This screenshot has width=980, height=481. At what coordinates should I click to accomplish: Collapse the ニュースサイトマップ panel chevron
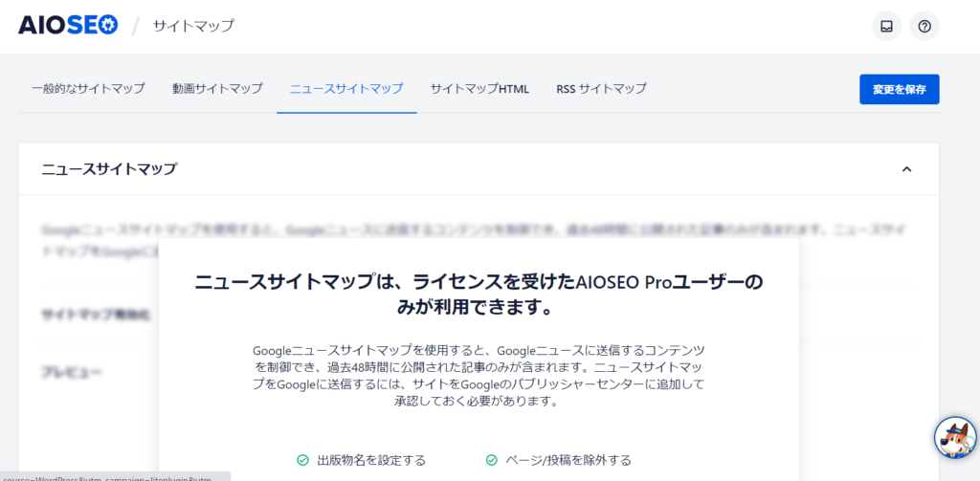[906, 169]
